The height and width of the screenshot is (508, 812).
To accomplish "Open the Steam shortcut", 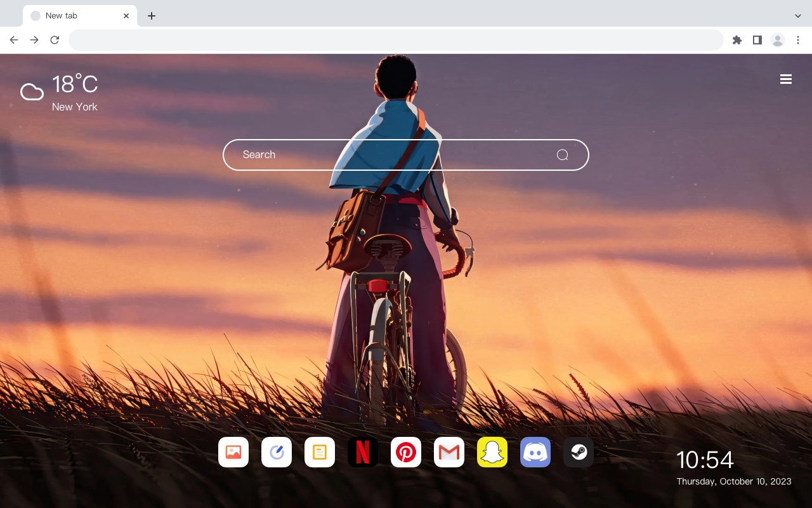I will (x=579, y=452).
